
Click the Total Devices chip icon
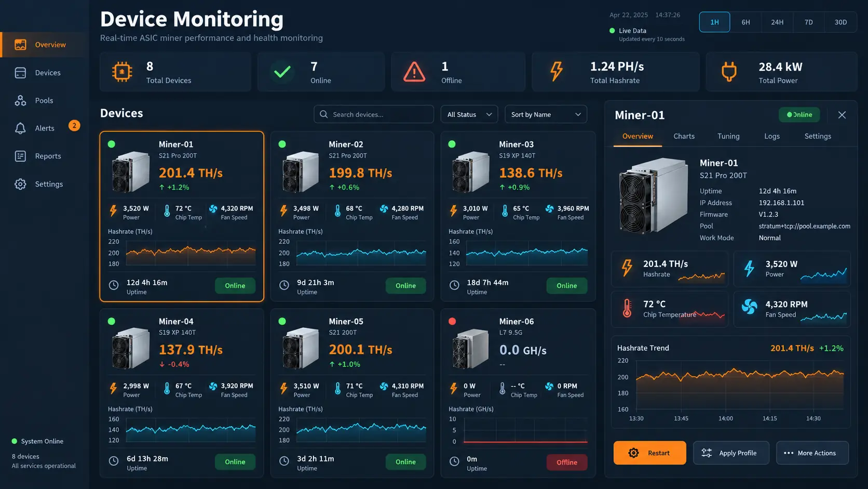point(122,72)
